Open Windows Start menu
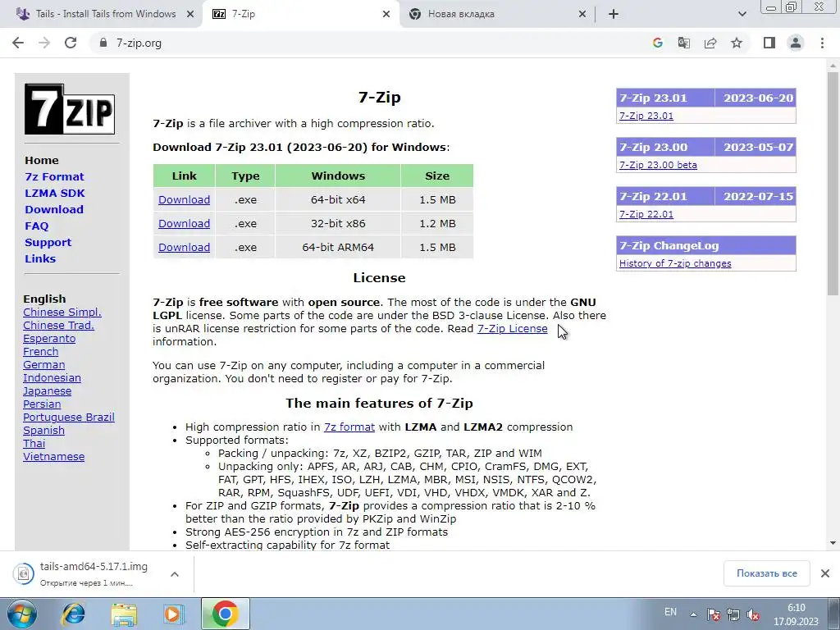This screenshot has width=840, height=630. pyautogui.click(x=21, y=614)
